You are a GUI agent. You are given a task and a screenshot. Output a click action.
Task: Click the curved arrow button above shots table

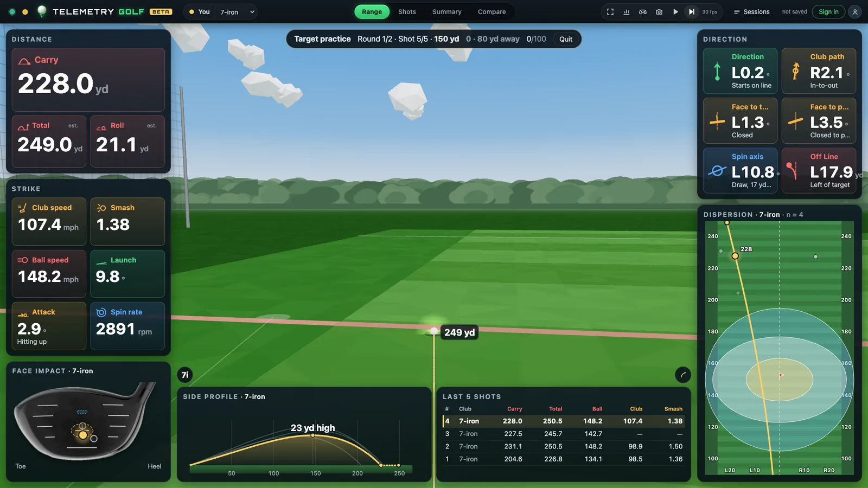pyautogui.click(x=683, y=375)
